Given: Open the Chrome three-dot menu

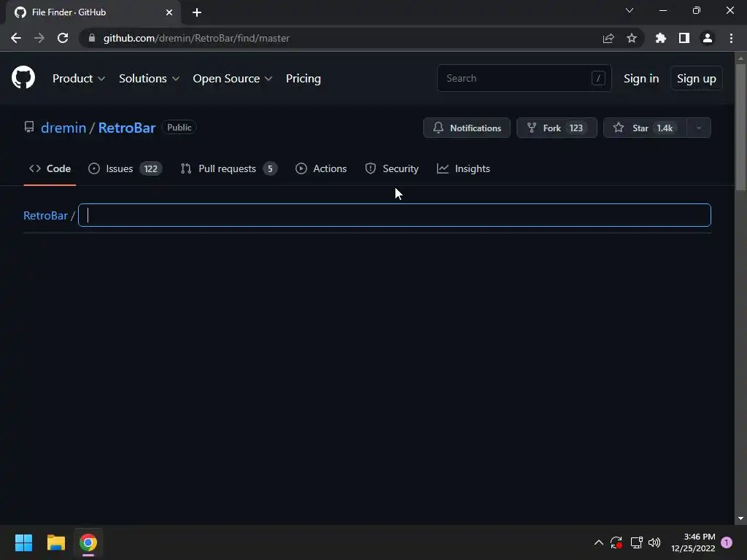Looking at the screenshot, I should pos(731,38).
